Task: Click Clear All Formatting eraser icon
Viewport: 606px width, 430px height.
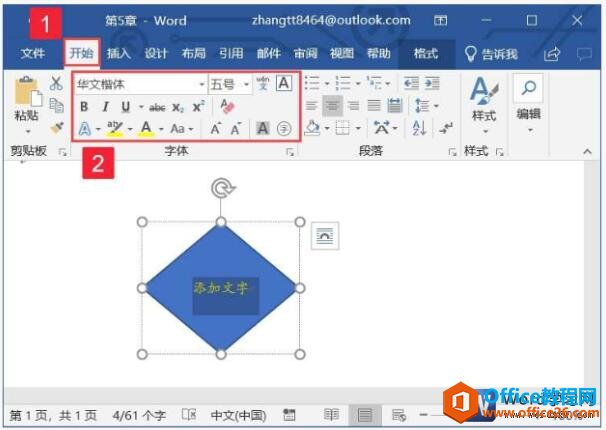Action: tap(227, 106)
